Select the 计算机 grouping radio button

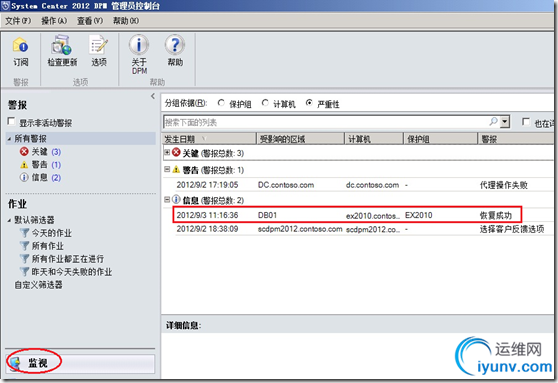[265, 103]
